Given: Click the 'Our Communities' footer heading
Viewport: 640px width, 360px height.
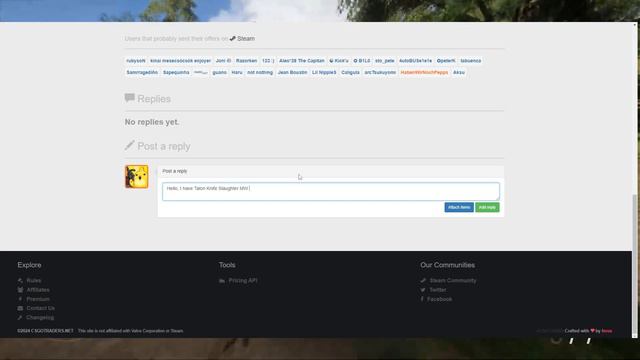Looking at the screenshot, I should [447, 265].
